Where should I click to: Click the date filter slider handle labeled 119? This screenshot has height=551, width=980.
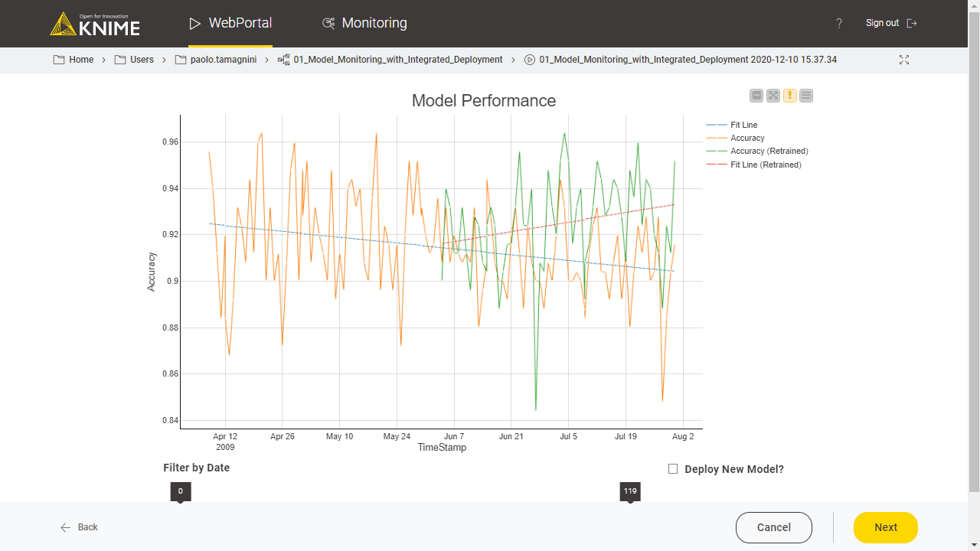click(x=630, y=492)
